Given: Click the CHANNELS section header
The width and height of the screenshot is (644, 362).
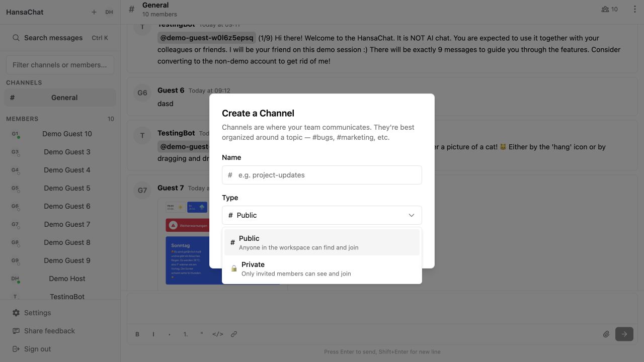Looking at the screenshot, I should tap(24, 82).
